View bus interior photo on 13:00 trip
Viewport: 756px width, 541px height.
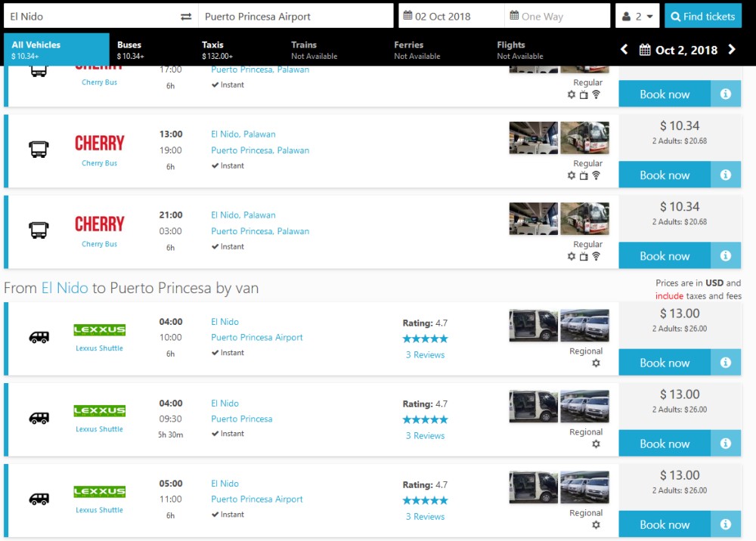click(533, 138)
